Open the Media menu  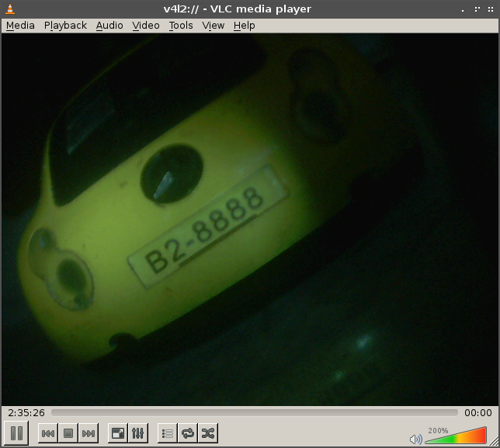(20, 26)
